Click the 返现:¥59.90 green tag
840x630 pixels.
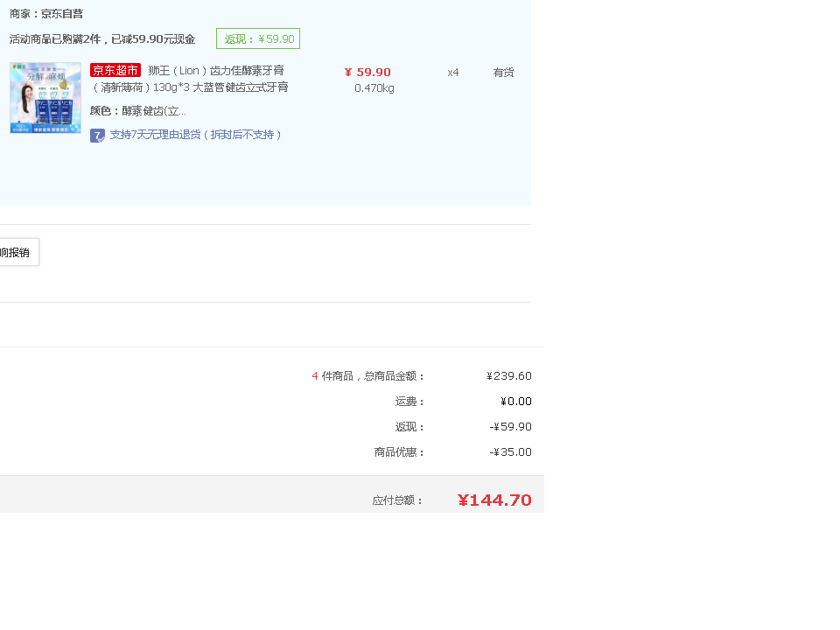click(x=257, y=38)
